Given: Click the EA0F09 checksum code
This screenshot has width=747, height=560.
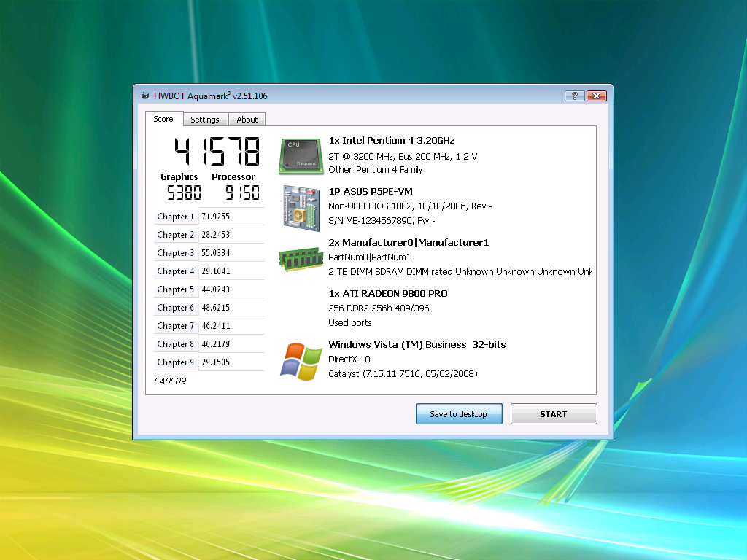Looking at the screenshot, I should point(170,381).
